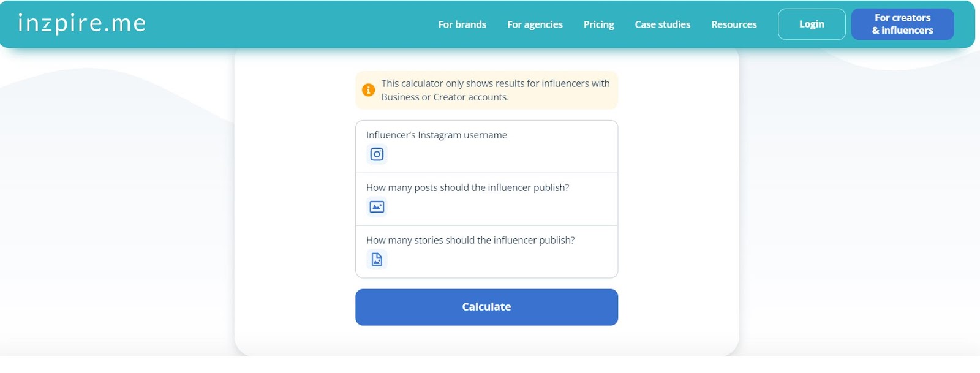This screenshot has width=980, height=373.
Task: Focus the empty input beside the picture icon
Action: point(496,208)
